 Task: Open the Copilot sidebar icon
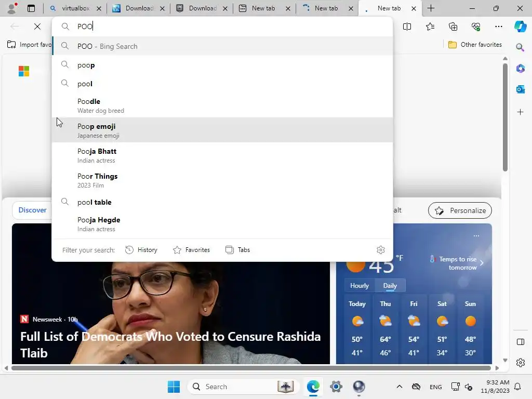(520, 26)
